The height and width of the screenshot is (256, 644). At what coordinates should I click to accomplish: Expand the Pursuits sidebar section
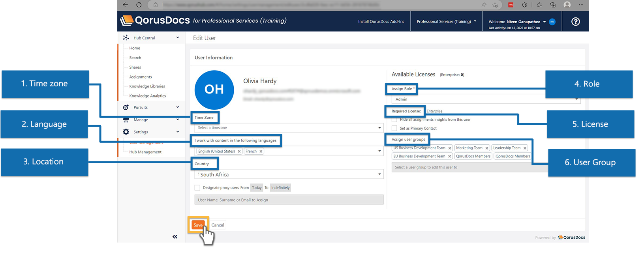coord(178,107)
